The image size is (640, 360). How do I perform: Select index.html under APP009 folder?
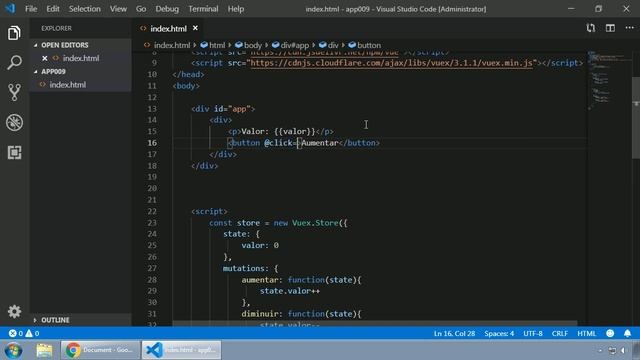tap(68, 84)
